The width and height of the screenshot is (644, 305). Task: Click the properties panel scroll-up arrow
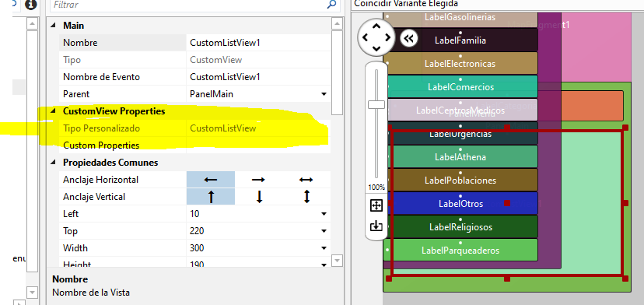pyautogui.click(x=337, y=24)
